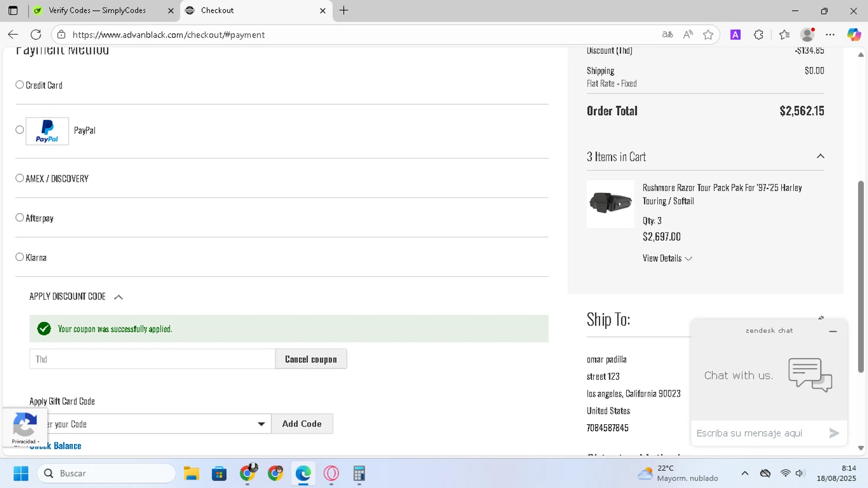Click the Rushmore Razor Tour Pack thumbnail

click(x=610, y=204)
